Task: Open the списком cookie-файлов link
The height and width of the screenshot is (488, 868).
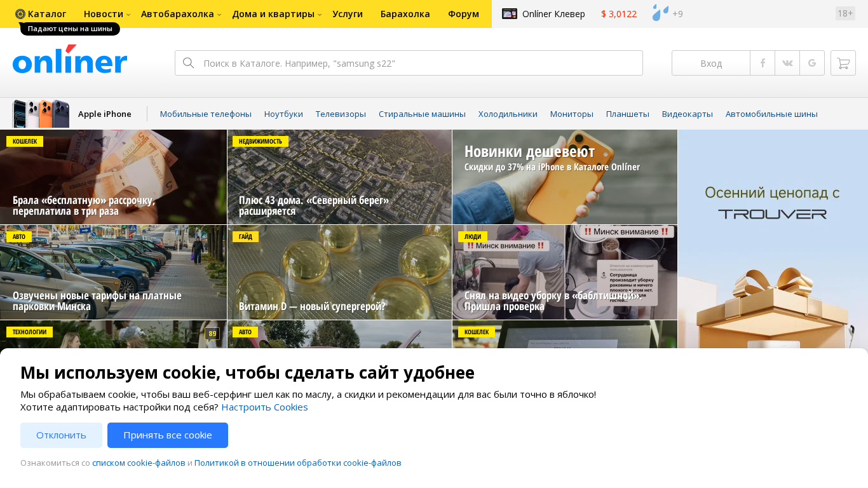Action: 139,463
